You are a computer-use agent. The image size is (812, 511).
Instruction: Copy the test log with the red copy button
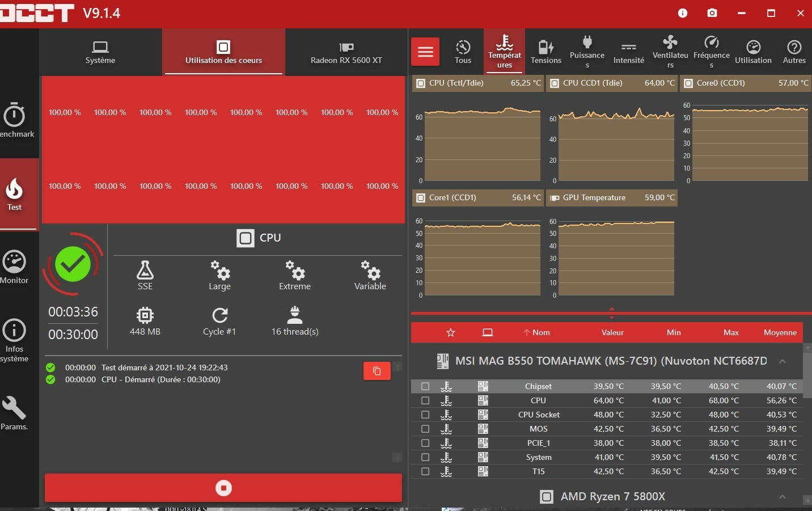point(377,371)
